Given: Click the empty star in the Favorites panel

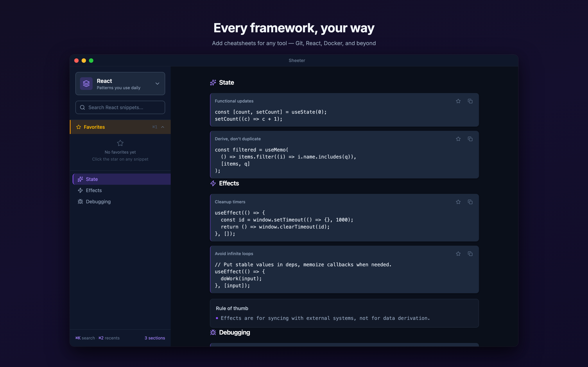Looking at the screenshot, I should (120, 143).
